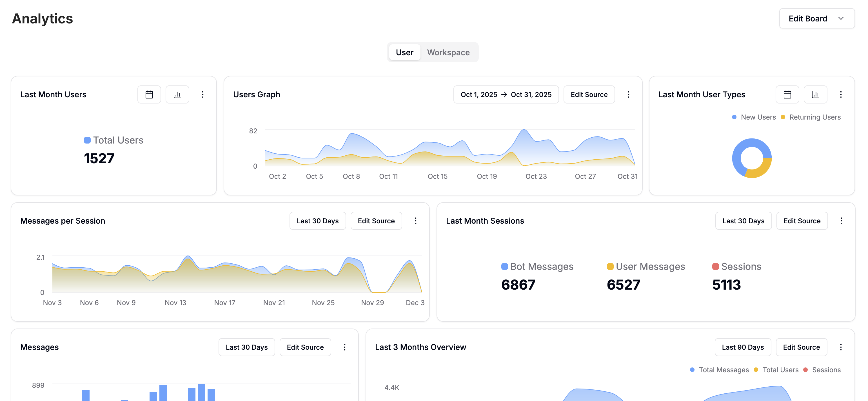Viewport: 868px width, 401px height.
Task: Click the blue Bot Messages color swatch
Action: 504,266
